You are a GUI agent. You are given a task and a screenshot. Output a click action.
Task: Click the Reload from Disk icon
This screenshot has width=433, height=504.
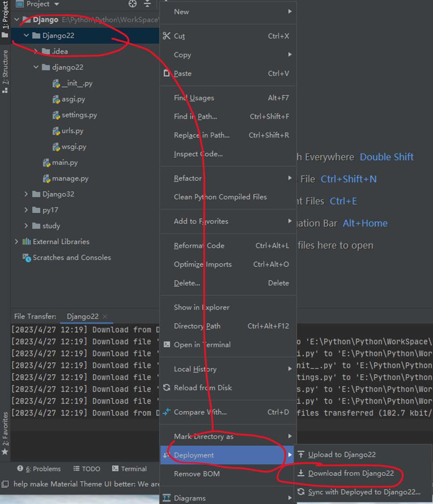point(167,388)
